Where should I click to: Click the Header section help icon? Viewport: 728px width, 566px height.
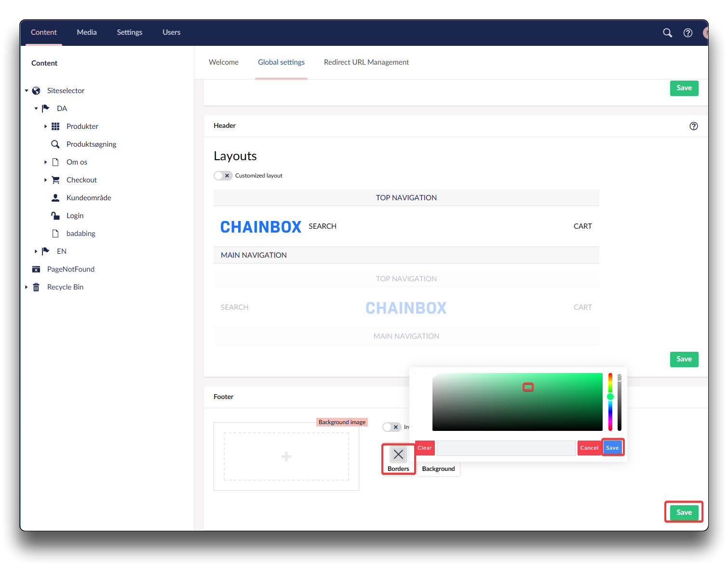[x=693, y=126]
